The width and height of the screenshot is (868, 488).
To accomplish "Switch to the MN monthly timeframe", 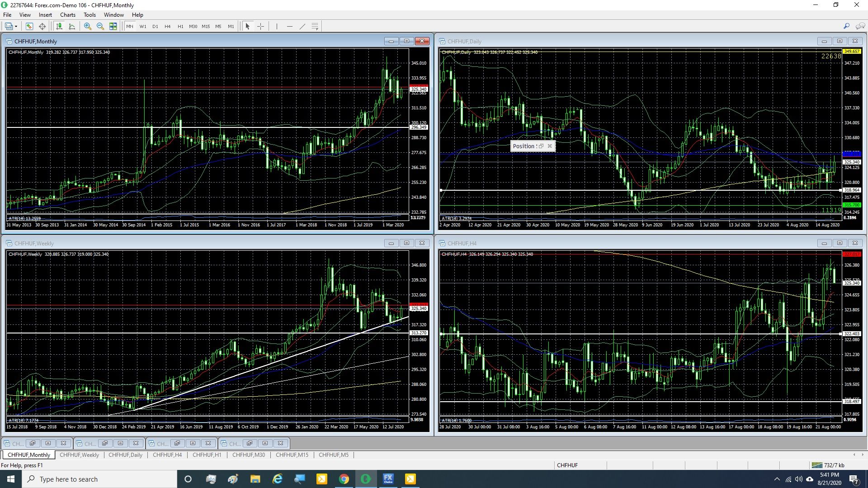I will tap(130, 26).
